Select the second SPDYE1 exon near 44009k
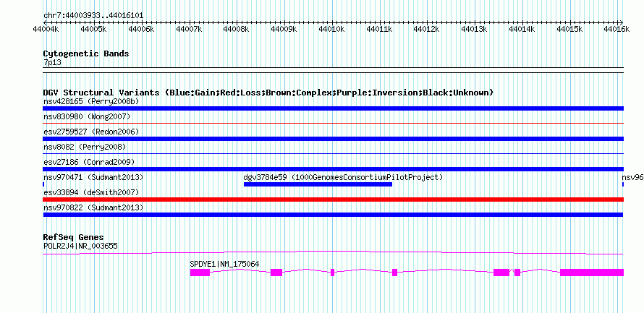 tap(276, 273)
